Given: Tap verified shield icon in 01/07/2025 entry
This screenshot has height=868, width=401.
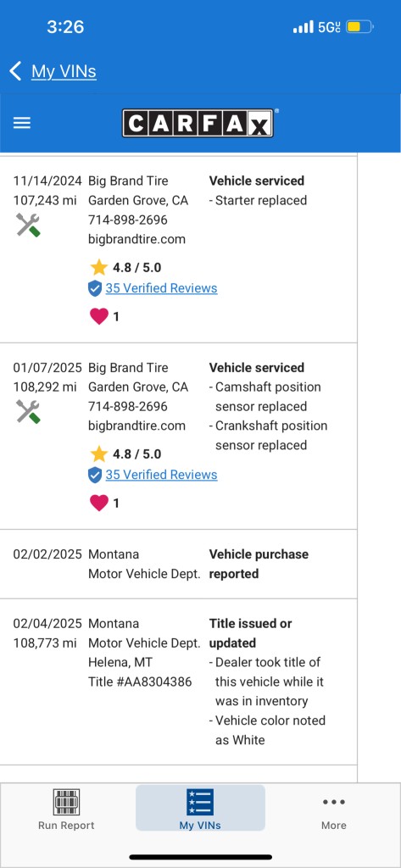Looking at the screenshot, I should pyautogui.click(x=95, y=475).
